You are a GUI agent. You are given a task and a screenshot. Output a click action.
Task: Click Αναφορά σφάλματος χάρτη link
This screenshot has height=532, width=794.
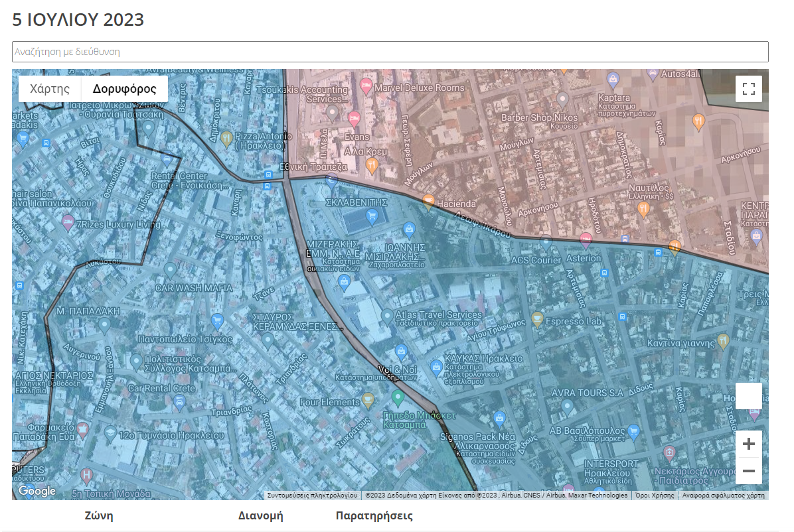click(x=724, y=496)
